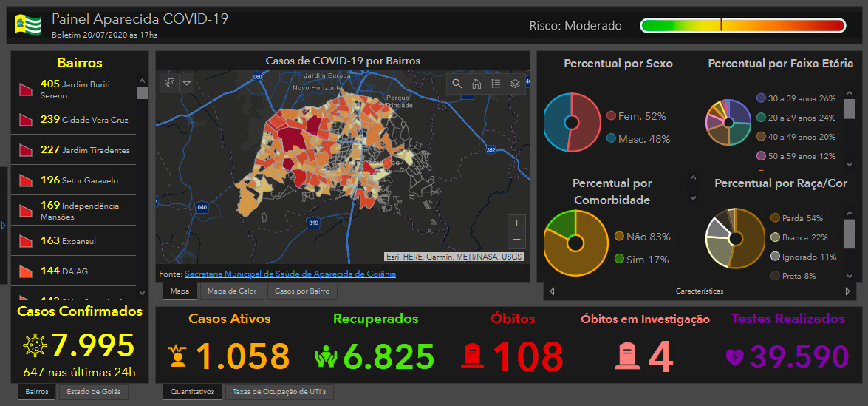Click scroll-up arrow of Raça/Cor legend
Viewport: 868px width, 406px height.
pyautogui.click(x=850, y=213)
